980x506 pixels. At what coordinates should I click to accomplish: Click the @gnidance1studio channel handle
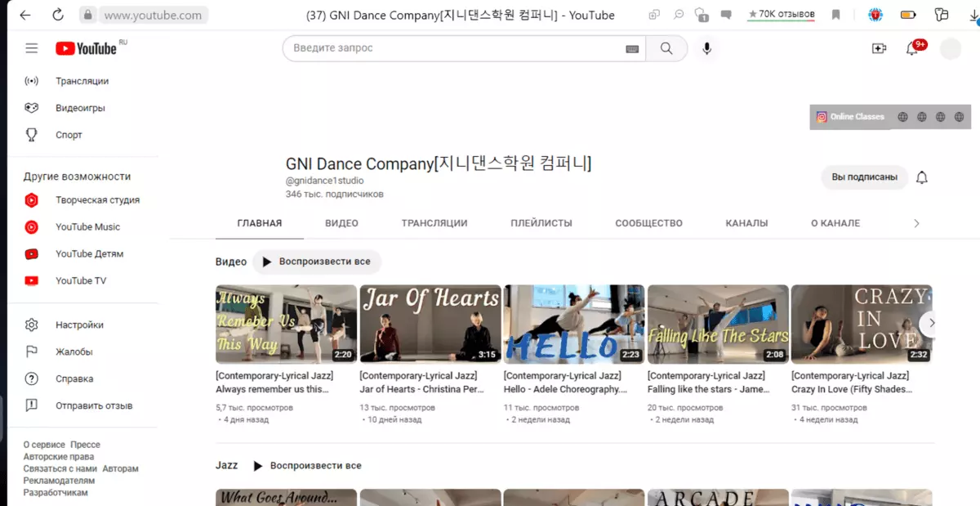tap(325, 181)
